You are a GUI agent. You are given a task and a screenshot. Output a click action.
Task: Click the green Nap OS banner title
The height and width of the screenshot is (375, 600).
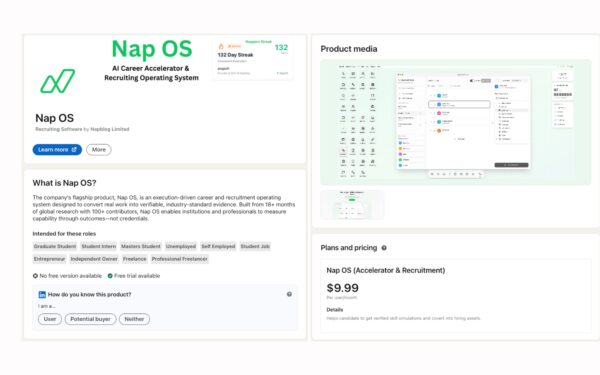[x=152, y=49]
